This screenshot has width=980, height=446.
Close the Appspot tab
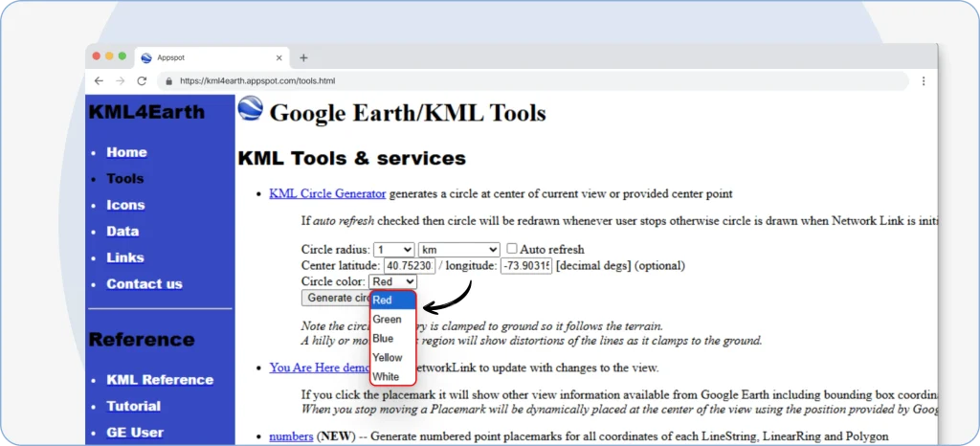279,58
